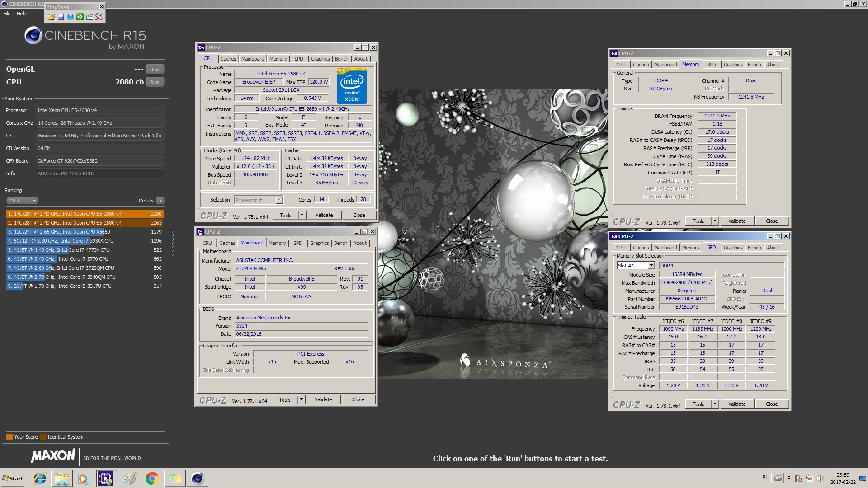Start recording with TinyTask blue record icon
The height and width of the screenshot is (488, 868).
[x=70, y=17]
